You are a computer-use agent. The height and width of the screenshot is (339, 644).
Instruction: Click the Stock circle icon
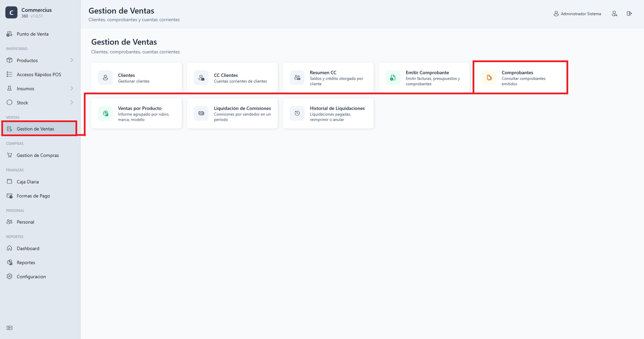tap(10, 103)
